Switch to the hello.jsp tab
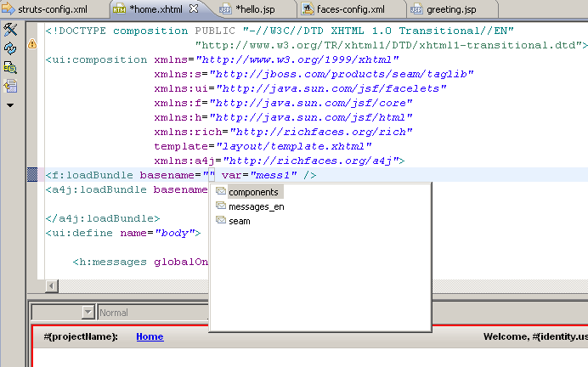The width and height of the screenshot is (588, 367). tap(253, 9)
